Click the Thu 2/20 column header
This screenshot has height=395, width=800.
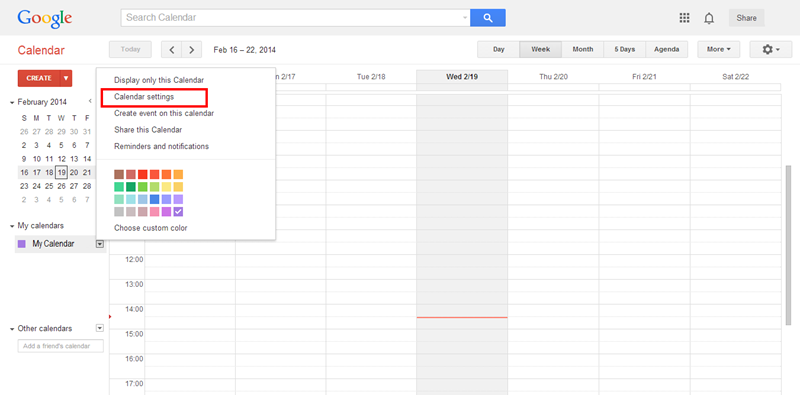coord(553,77)
